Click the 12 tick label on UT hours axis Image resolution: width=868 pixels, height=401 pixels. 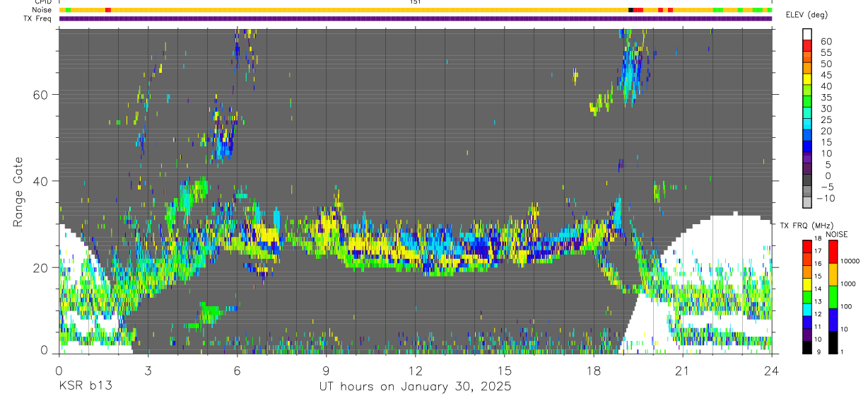point(415,370)
